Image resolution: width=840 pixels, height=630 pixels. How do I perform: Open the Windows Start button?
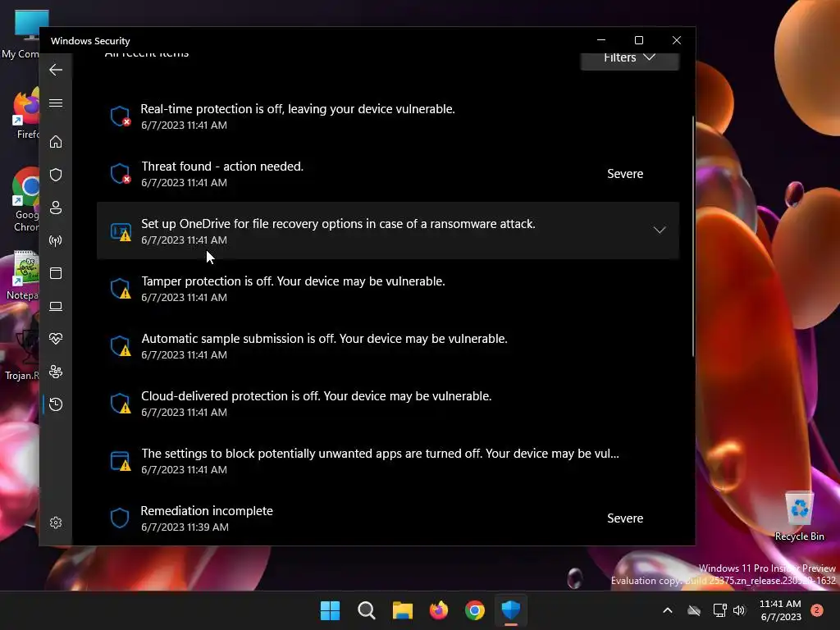[x=330, y=610]
